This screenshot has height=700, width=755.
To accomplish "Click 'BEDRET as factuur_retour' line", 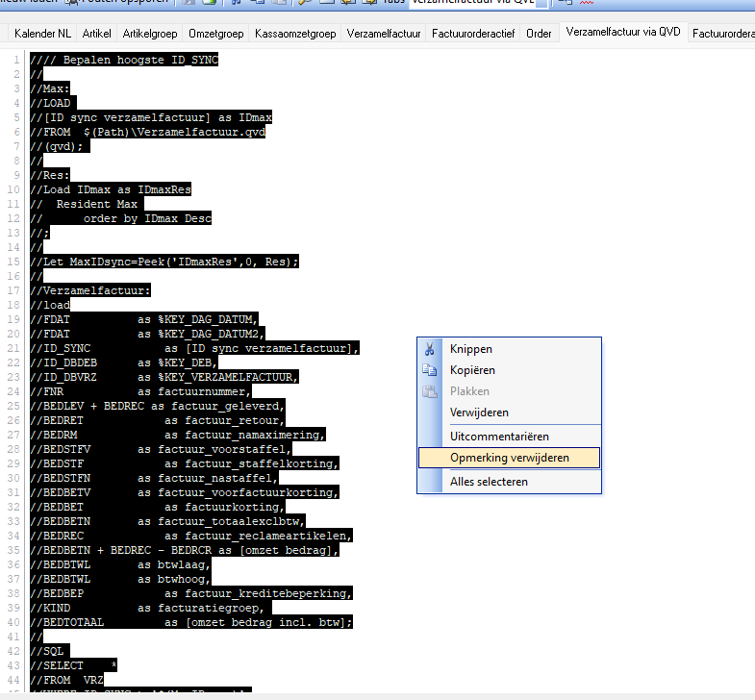I will coord(158,421).
